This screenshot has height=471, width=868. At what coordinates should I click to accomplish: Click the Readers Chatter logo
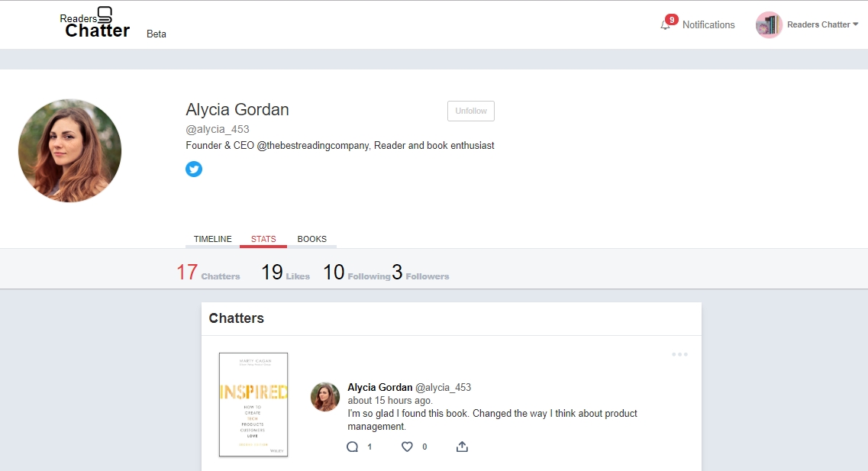95,23
